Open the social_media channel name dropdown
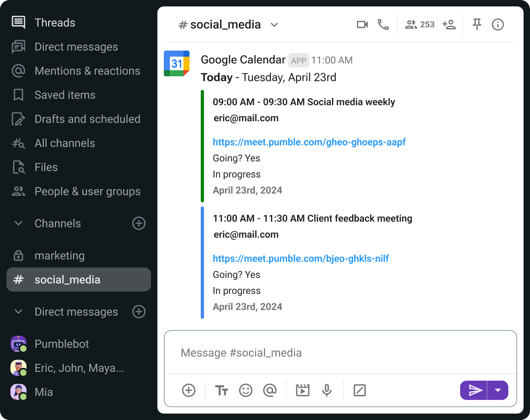The height and width of the screenshot is (420, 530). pyautogui.click(x=274, y=25)
